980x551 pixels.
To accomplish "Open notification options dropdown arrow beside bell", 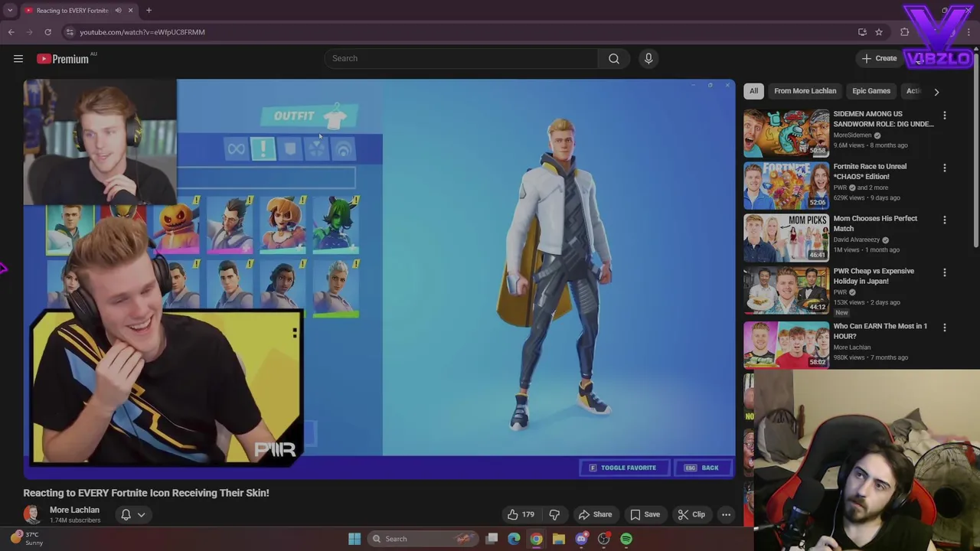I will point(141,514).
